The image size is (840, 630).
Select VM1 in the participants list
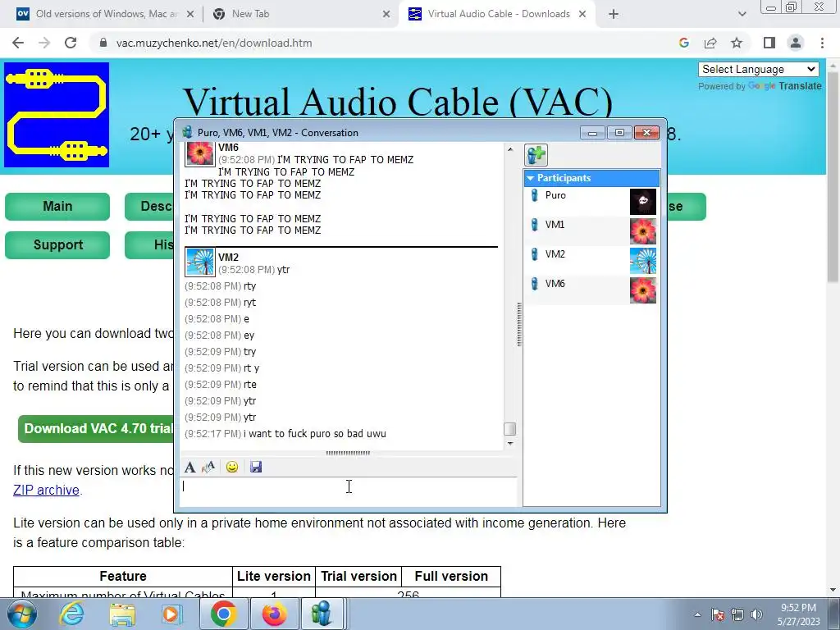[x=591, y=231]
